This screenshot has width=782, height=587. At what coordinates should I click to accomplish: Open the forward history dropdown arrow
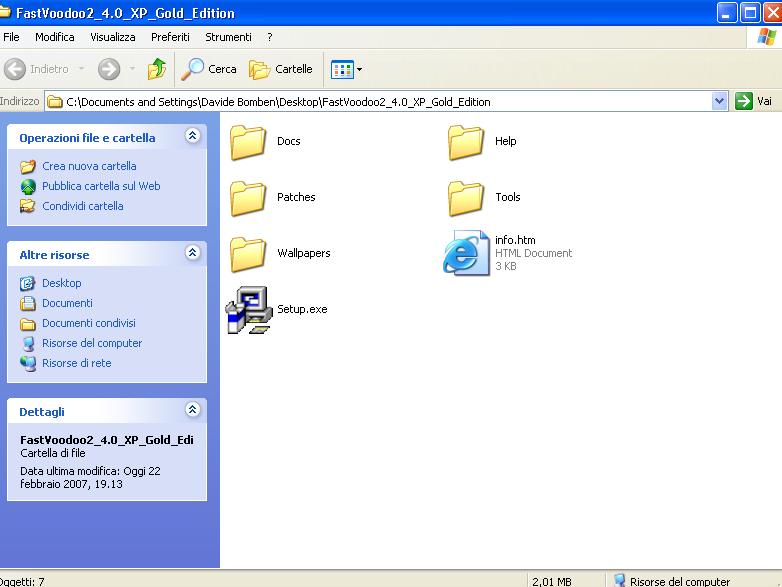(132, 69)
